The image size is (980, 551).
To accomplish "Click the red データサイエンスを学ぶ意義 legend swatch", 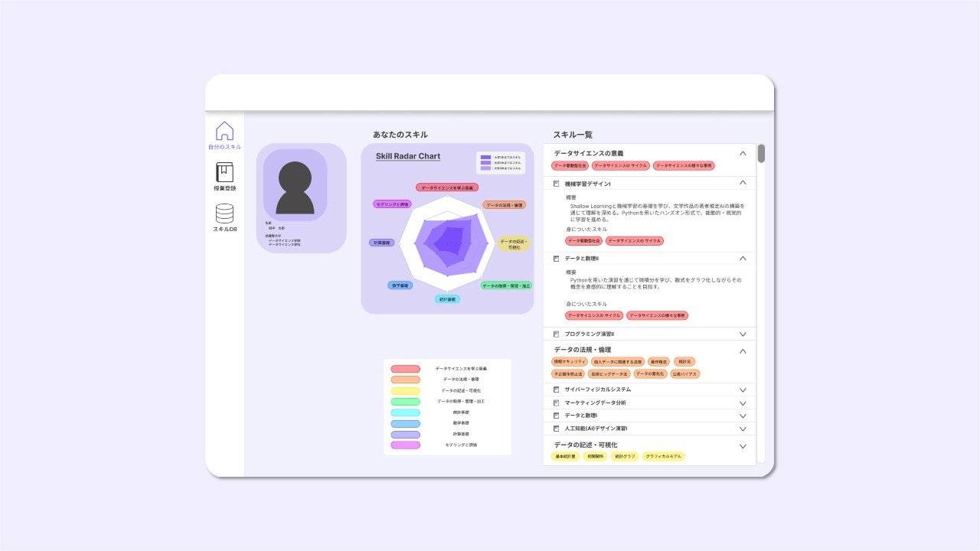I will 405,369.
